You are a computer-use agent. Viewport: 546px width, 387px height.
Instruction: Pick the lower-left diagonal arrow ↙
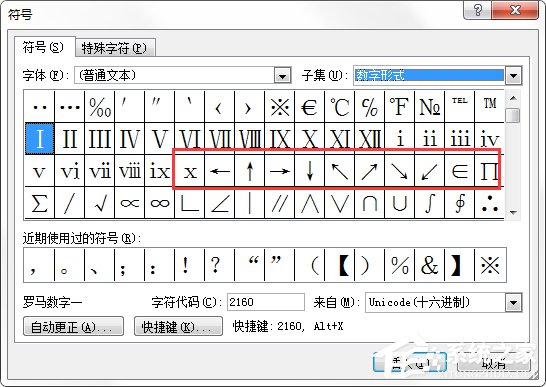click(x=429, y=171)
